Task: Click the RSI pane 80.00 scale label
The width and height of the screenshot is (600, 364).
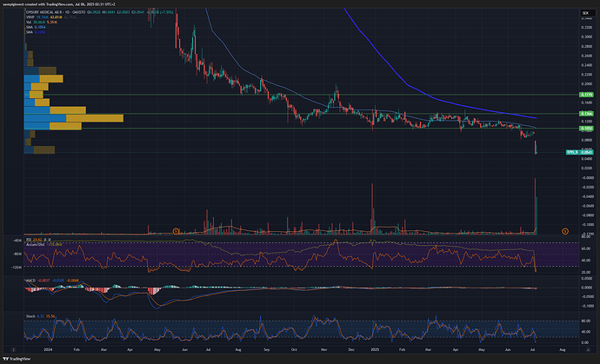Action: click(586, 237)
